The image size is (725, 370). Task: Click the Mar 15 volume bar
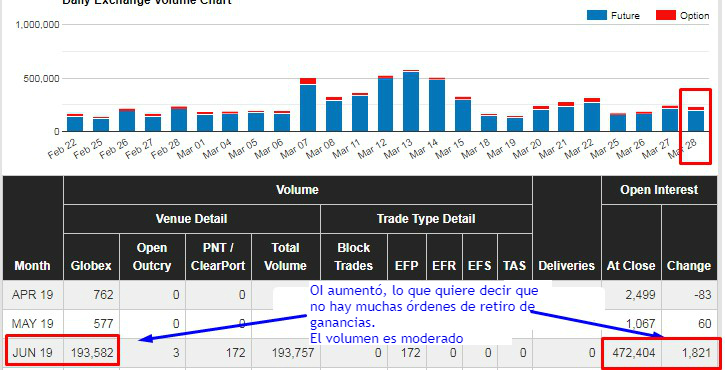[x=463, y=114]
